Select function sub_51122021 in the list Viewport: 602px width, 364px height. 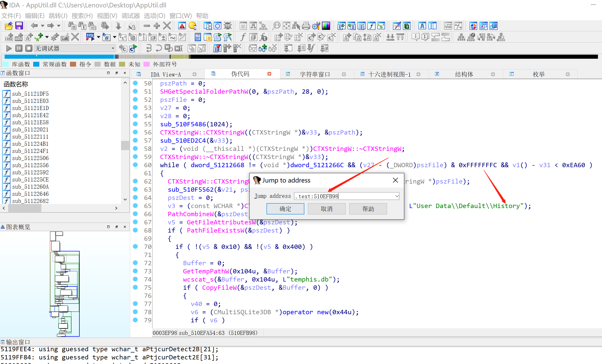[30, 129]
